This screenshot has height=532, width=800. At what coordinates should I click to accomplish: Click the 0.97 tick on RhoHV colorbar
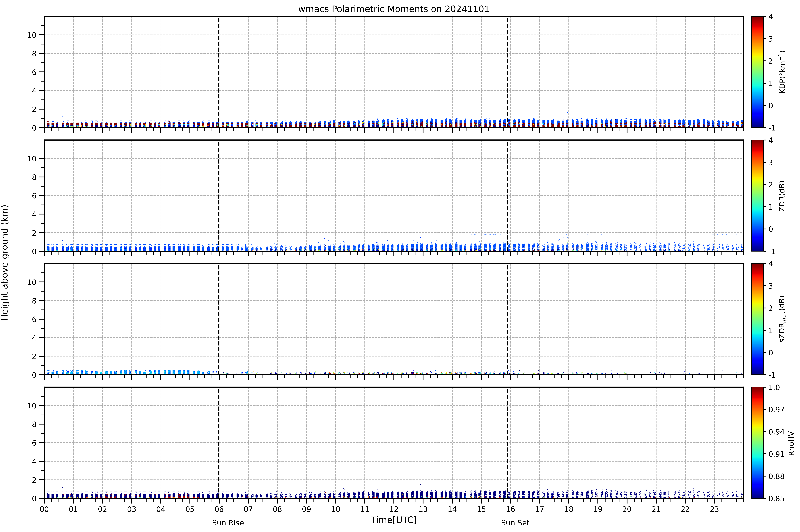[776, 410]
